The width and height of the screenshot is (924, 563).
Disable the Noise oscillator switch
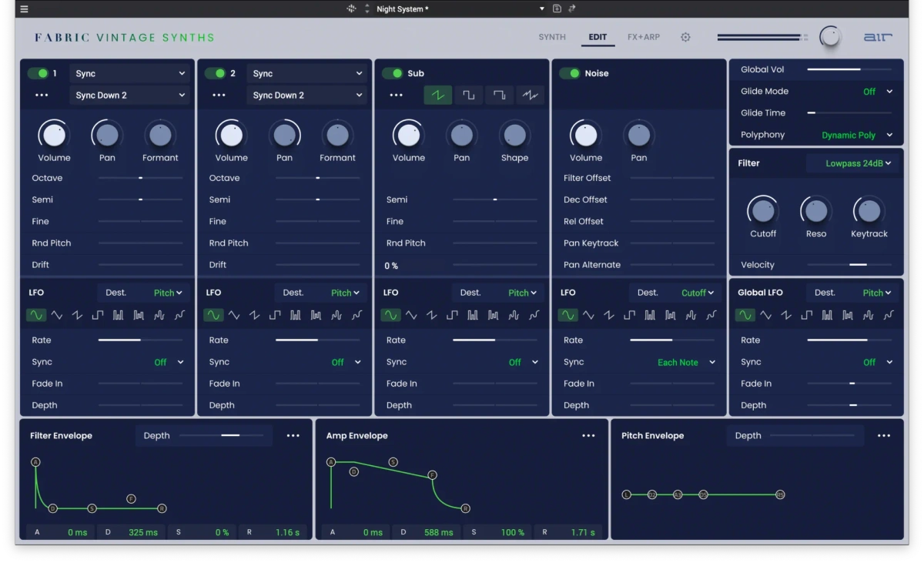(x=570, y=73)
